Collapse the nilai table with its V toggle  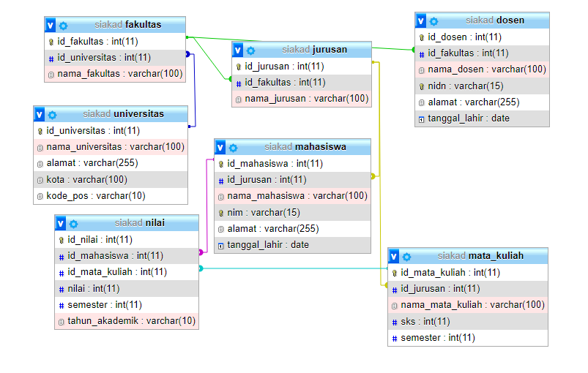pos(60,224)
